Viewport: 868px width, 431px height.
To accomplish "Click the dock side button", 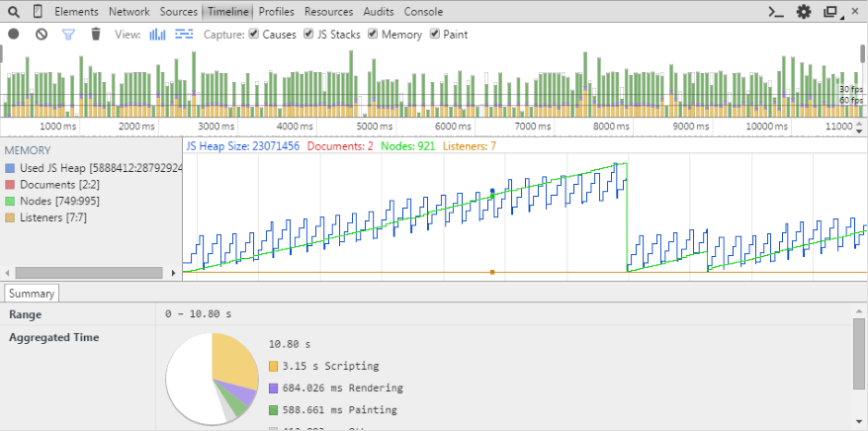I will point(830,12).
